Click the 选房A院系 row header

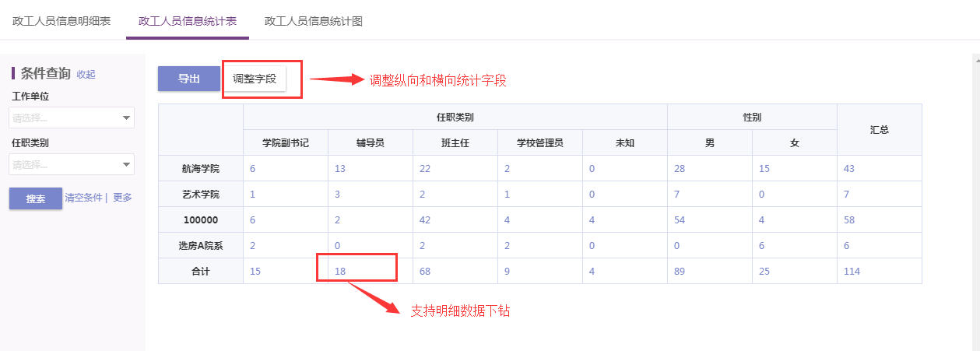pyautogui.click(x=201, y=246)
